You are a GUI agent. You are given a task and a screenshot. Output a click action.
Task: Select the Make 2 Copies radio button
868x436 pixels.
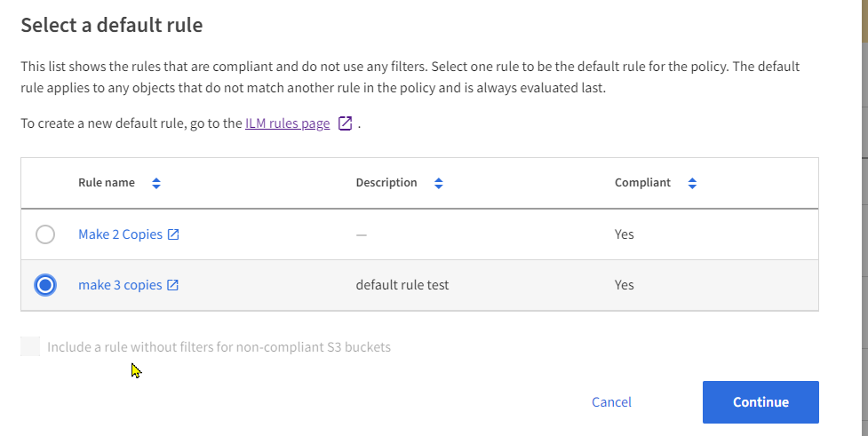[x=45, y=234]
